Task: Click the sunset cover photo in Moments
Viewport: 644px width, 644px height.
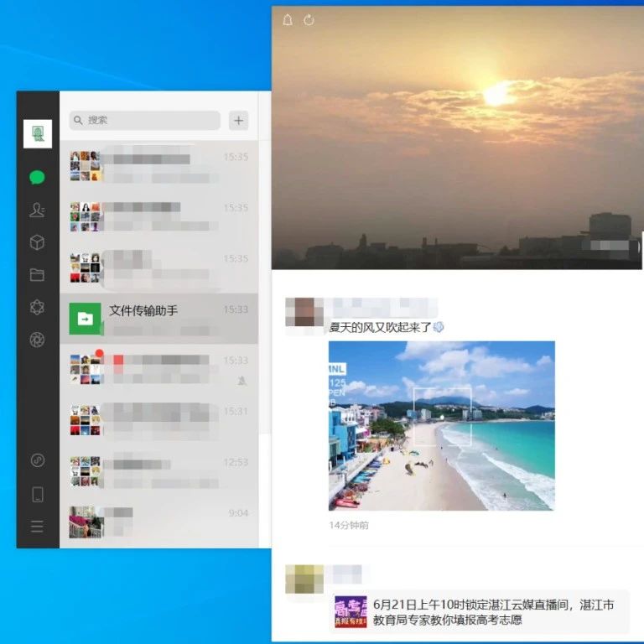Action: tap(457, 138)
